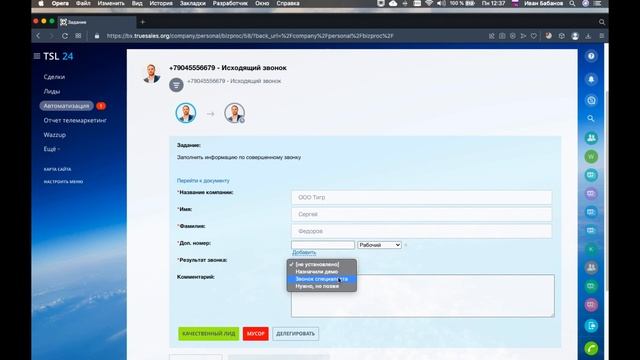
Task: Focus the Имя input with Сергей
Action: click(422, 214)
